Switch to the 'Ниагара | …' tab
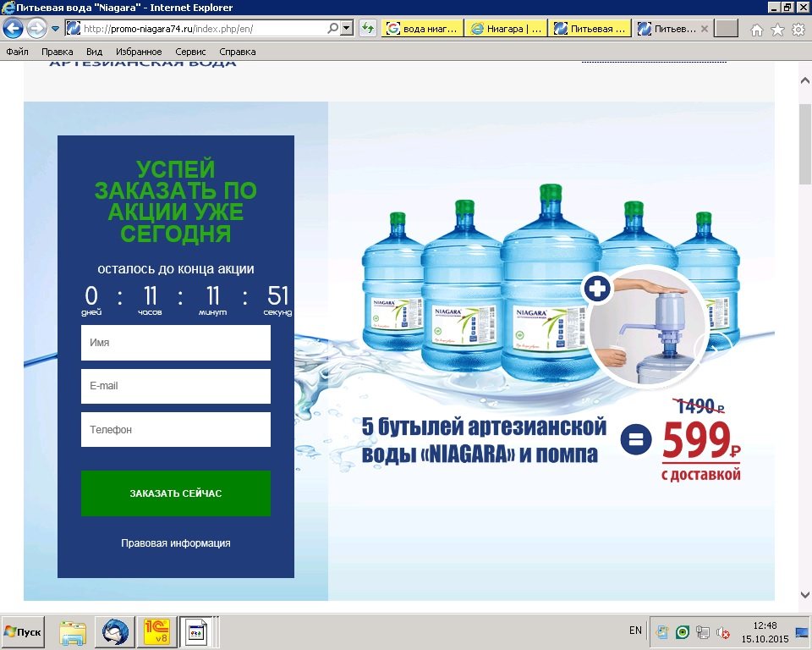Screen dimensions: 812x650 tap(506, 29)
